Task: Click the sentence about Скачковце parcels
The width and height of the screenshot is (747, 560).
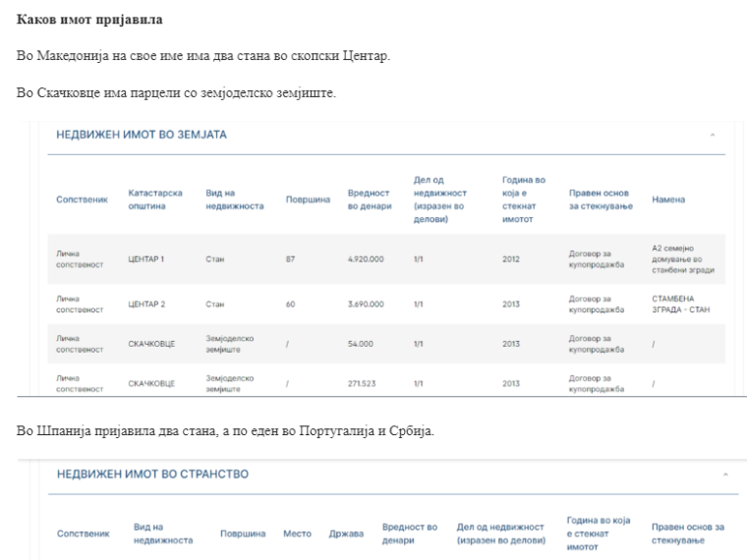Action: point(176,92)
